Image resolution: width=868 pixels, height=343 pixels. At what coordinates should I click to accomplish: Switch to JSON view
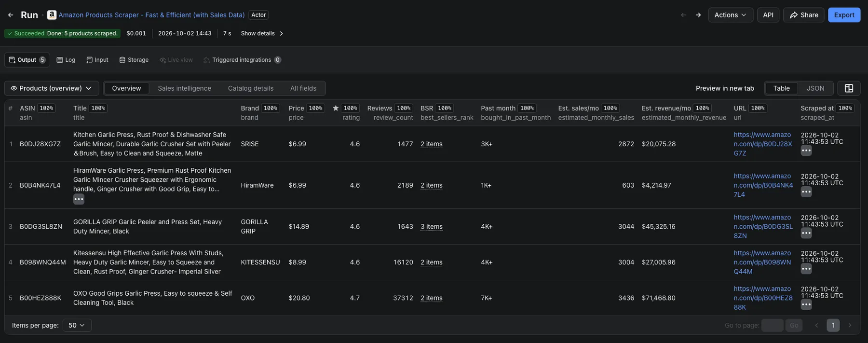click(x=815, y=88)
